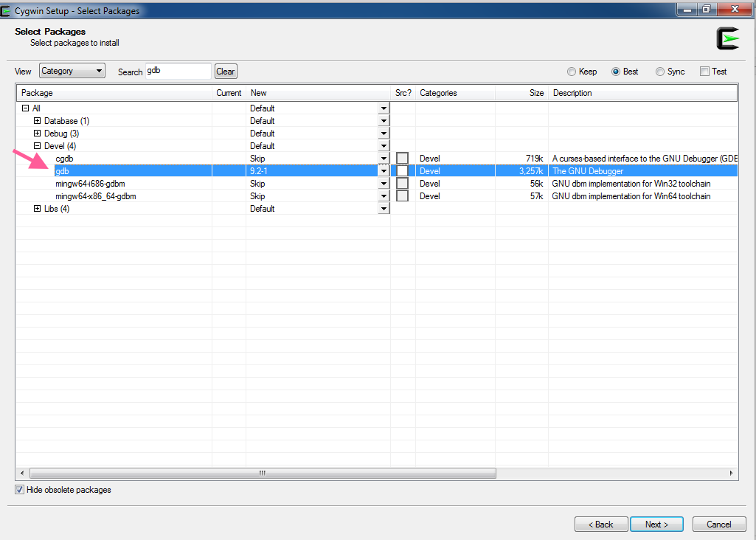Click the Categories column header

pos(455,92)
